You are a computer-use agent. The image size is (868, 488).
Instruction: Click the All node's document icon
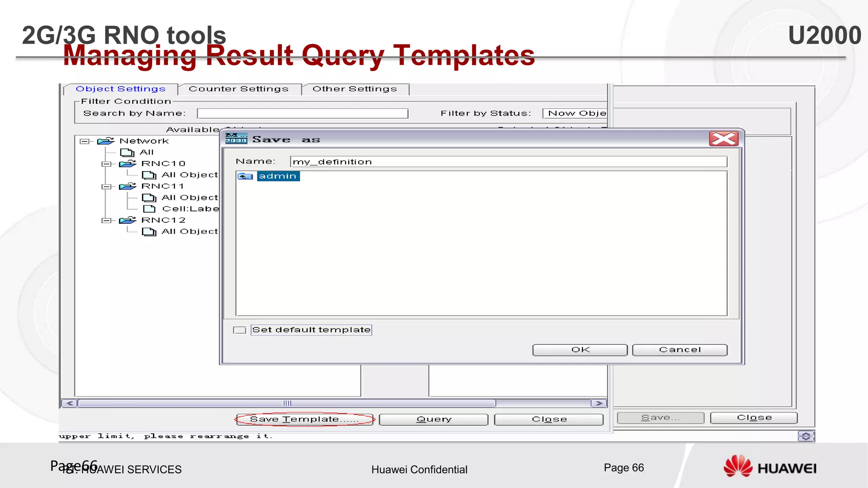coord(127,152)
